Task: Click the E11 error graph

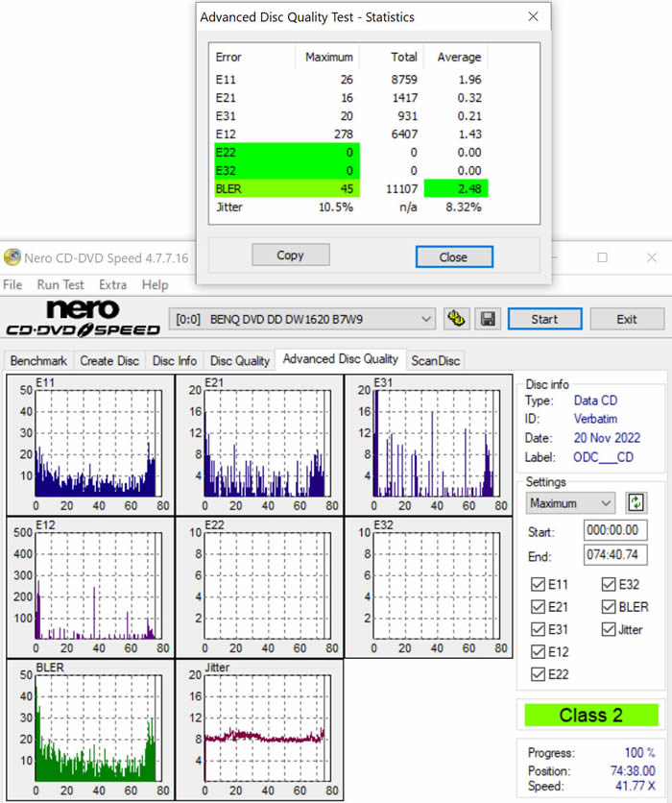Action: (90, 445)
